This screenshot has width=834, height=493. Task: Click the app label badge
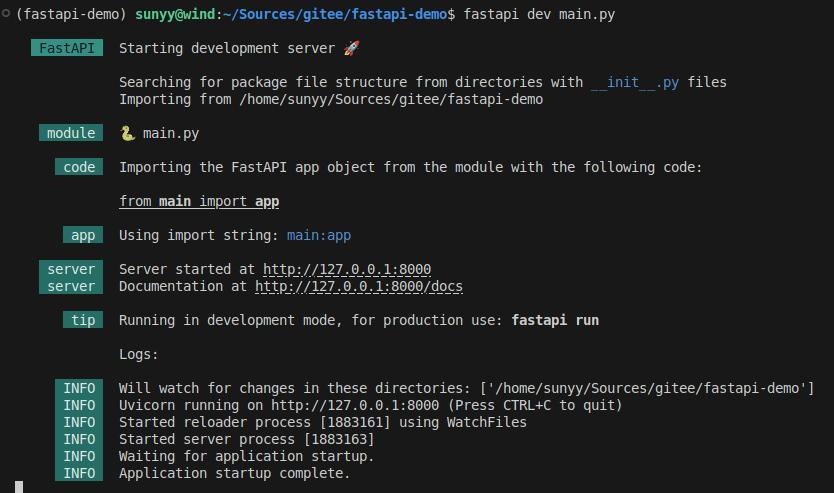click(83, 235)
